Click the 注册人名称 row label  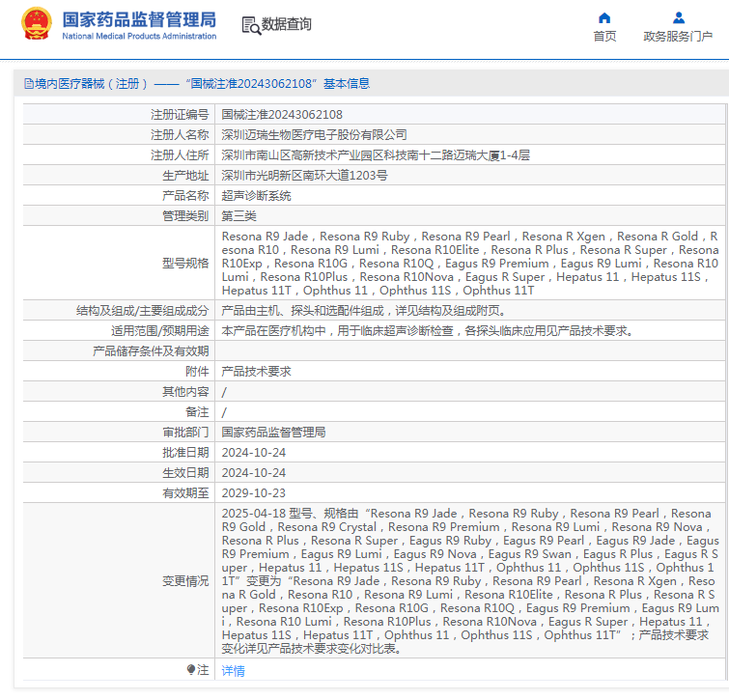pos(180,135)
